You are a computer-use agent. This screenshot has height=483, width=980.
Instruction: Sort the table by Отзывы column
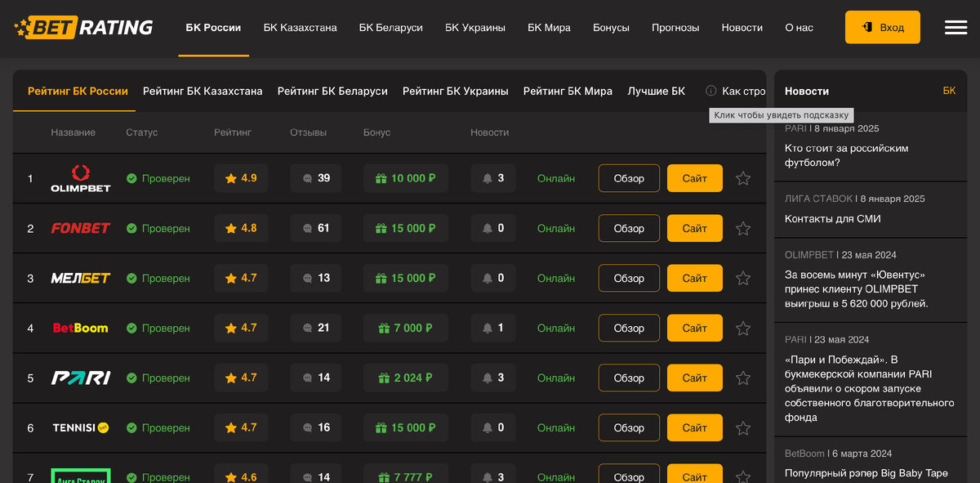point(308,132)
